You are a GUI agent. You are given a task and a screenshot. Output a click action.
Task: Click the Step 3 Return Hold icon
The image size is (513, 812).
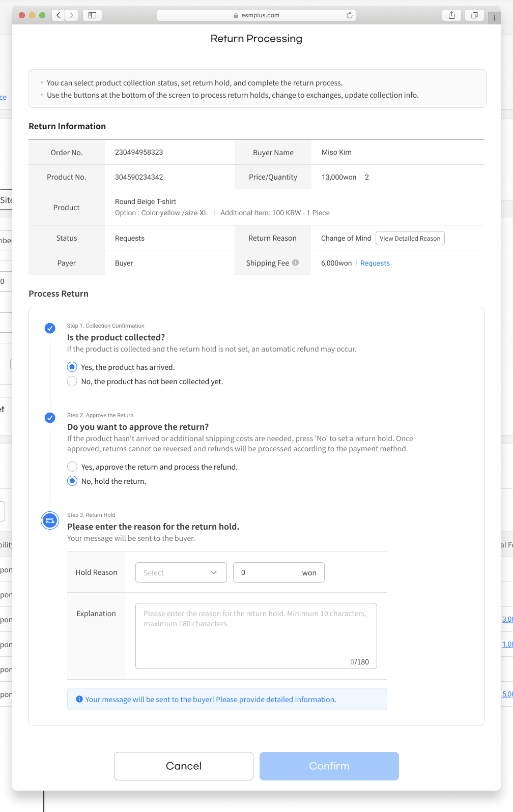click(x=50, y=520)
